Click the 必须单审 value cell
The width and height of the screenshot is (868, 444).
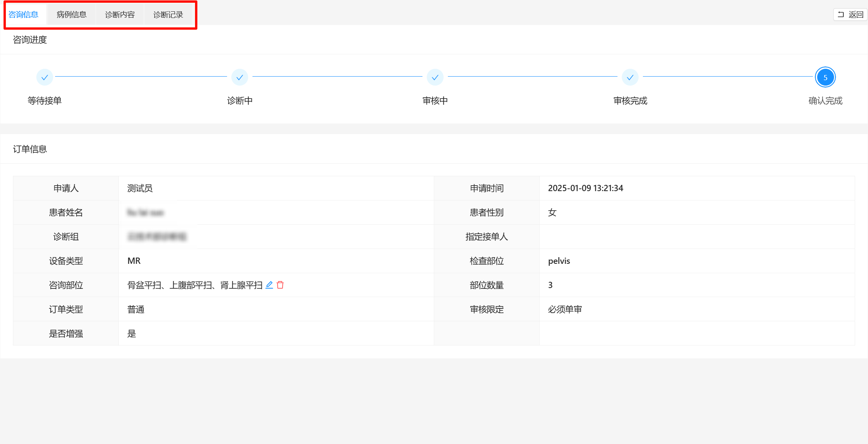(565, 310)
